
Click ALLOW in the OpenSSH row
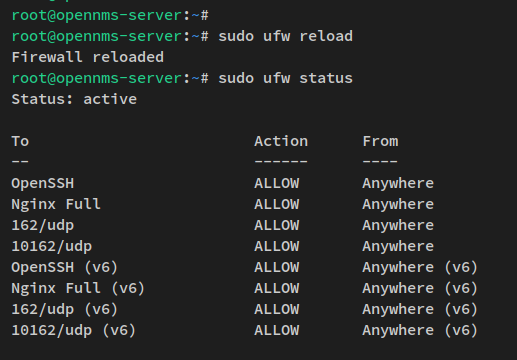click(x=277, y=183)
